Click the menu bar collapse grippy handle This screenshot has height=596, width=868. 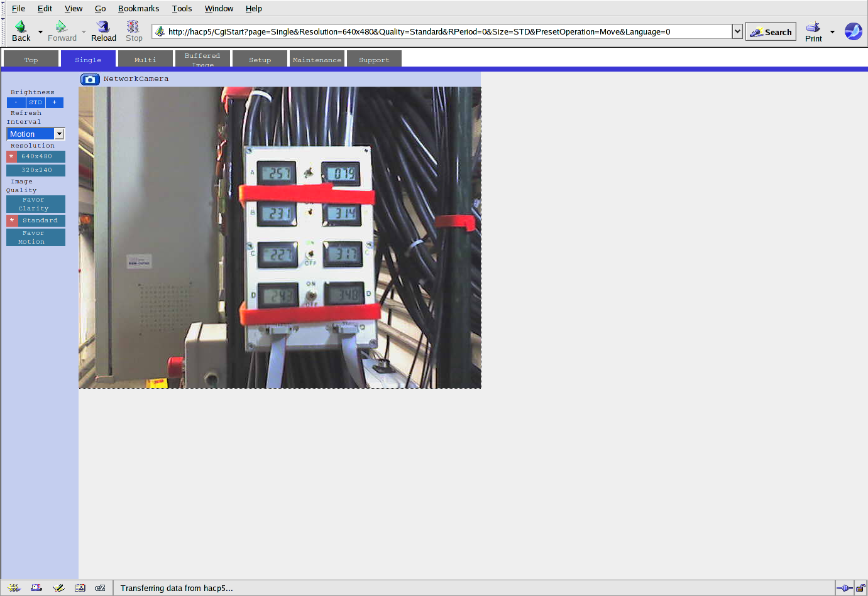[3, 8]
